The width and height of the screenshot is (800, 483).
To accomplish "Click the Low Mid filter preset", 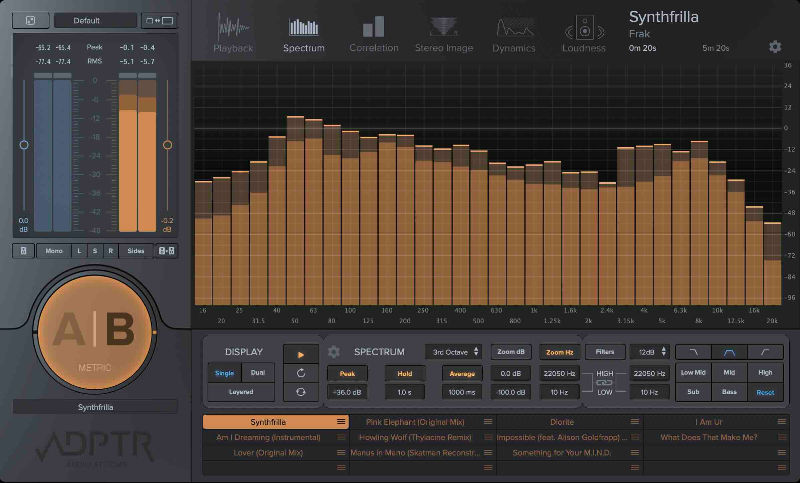I will coord(693,373).
